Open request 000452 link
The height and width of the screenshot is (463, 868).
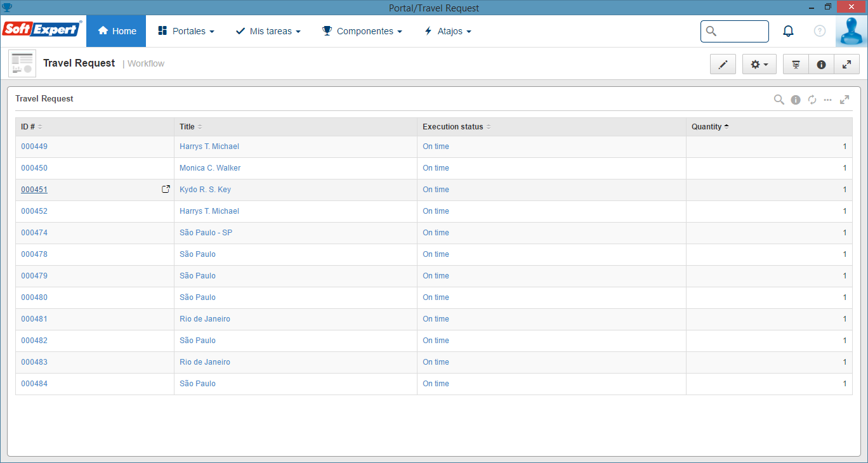click(x=34, y=211)
